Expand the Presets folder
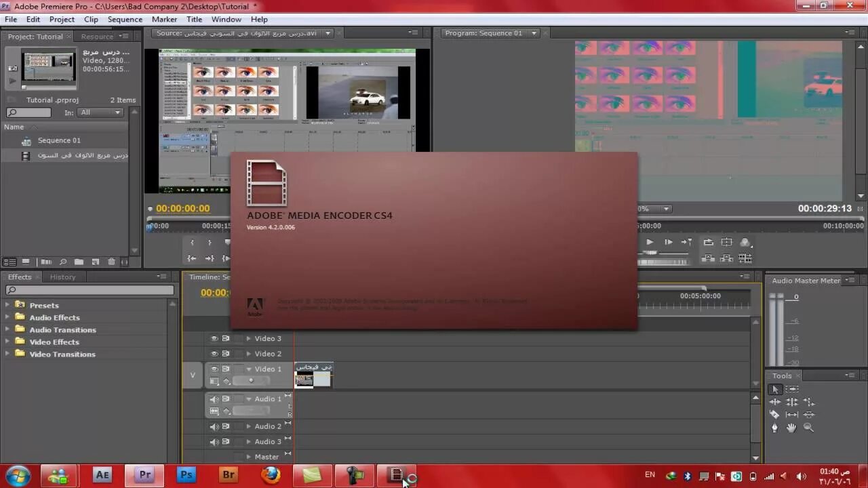868x488 pixels. click(x=7, y=305)
